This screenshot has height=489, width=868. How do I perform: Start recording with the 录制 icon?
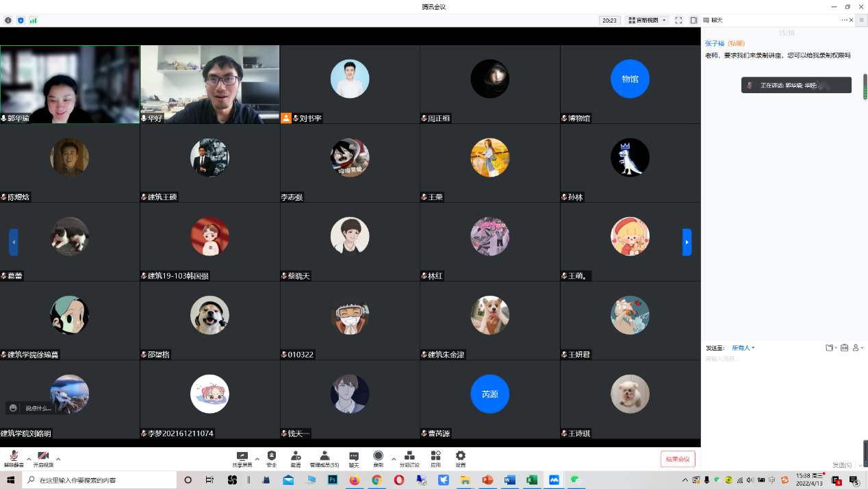(x=378, y=458)
